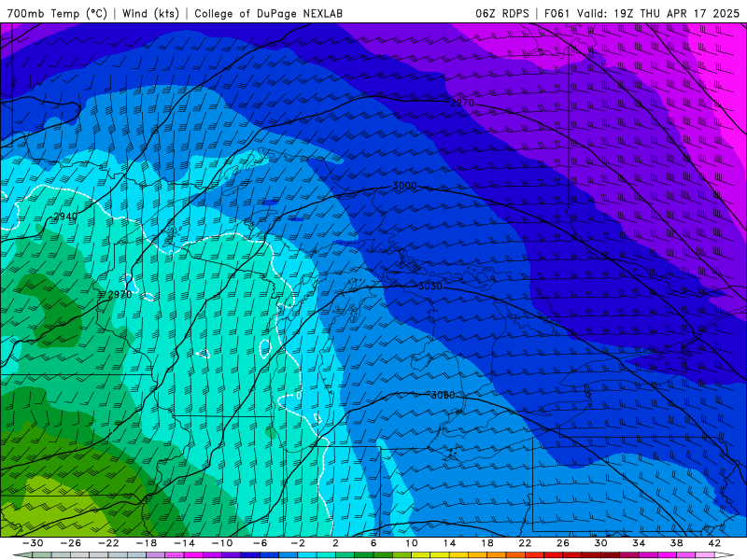Click the -26 value on the temperature scale
The image size is (747, 560).
click(x=71, y=543)
